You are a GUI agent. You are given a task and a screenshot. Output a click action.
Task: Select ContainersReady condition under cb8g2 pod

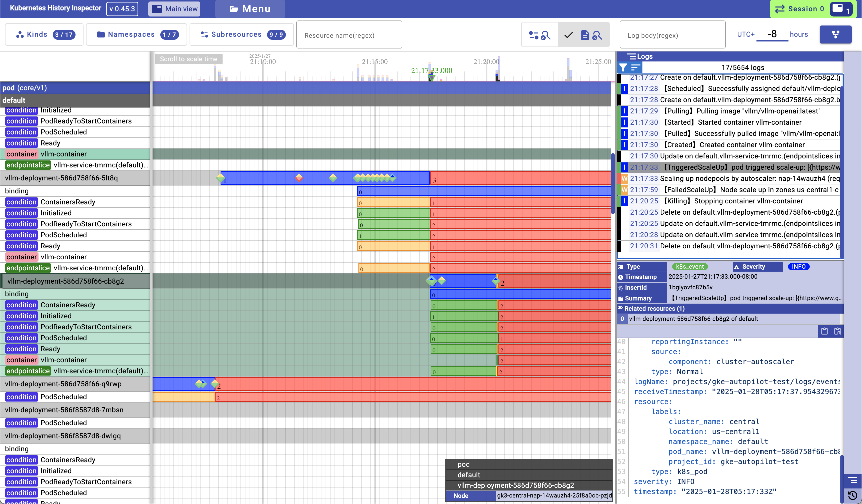(x=75, y=305)
